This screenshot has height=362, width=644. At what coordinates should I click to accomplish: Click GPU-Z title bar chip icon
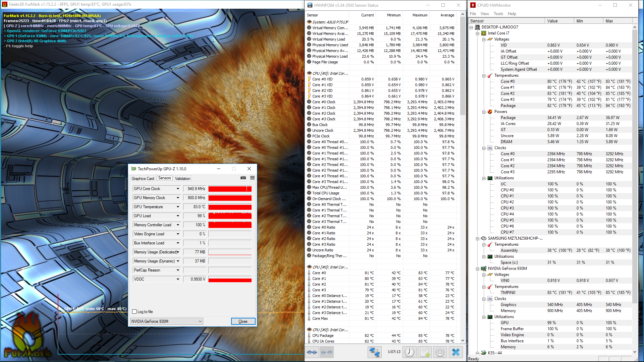click(134, 169)
